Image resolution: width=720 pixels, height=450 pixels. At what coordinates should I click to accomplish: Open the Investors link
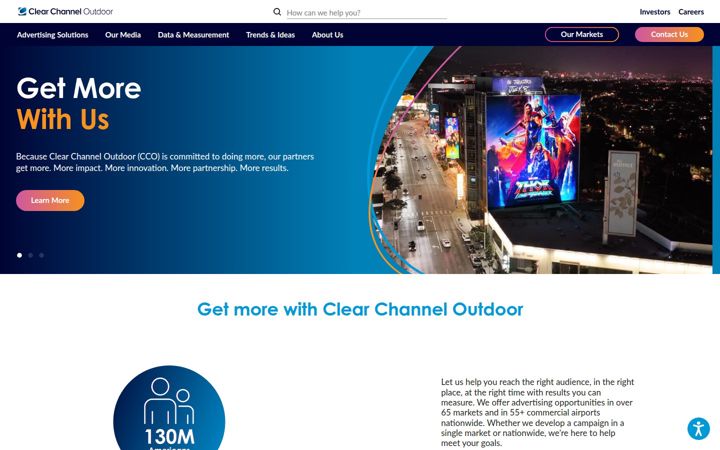pos(655,12)
